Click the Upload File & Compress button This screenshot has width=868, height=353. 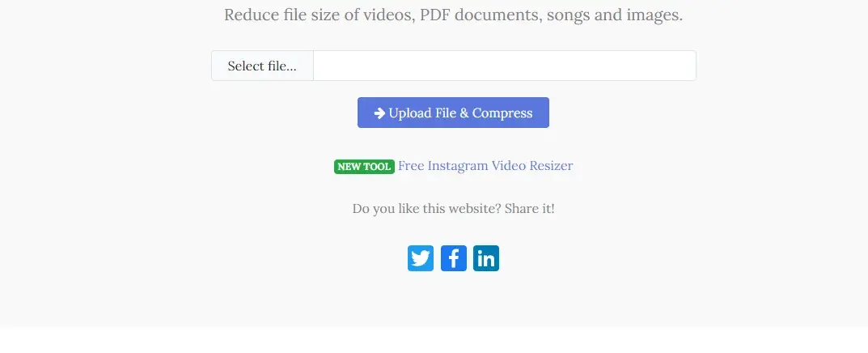click(453, 113)
